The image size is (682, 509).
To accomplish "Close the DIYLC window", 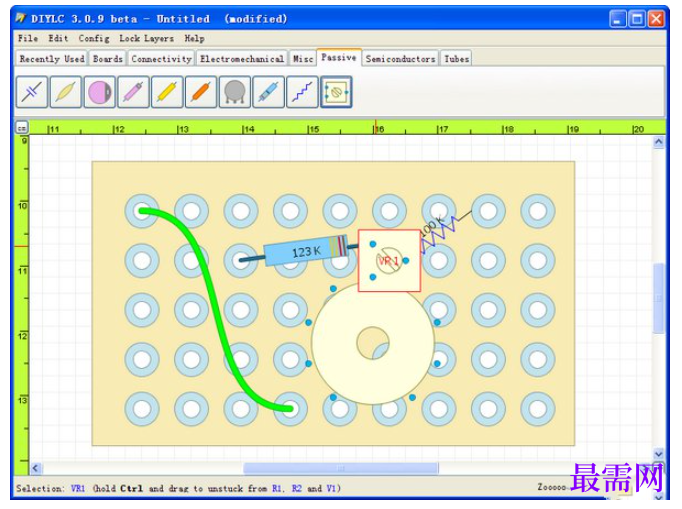I will [656, 19].
